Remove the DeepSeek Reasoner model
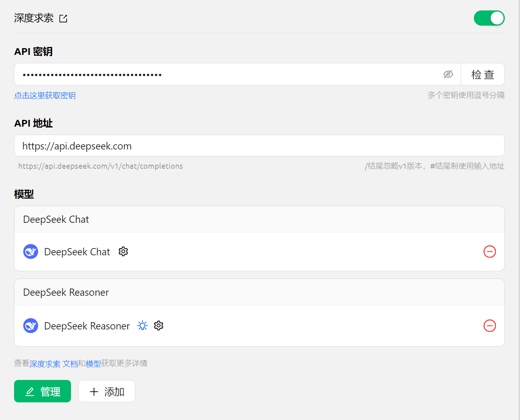 tap(490, 326)
